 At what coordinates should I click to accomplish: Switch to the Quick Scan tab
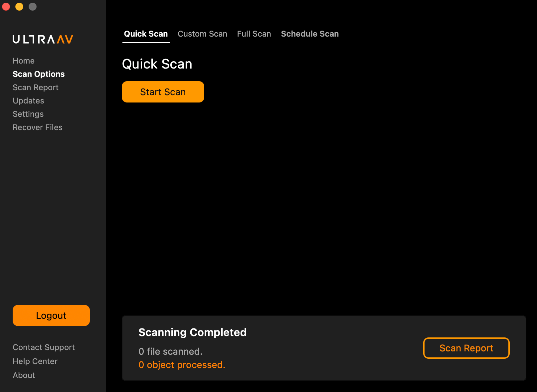(x=146, y=34)
